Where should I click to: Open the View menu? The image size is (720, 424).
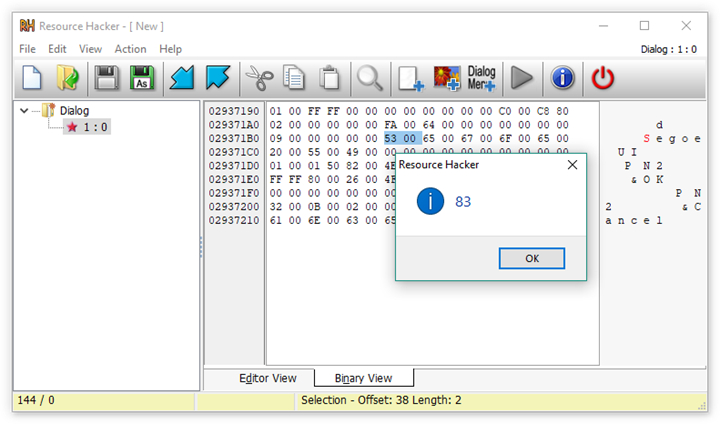[x=90, y=49]
